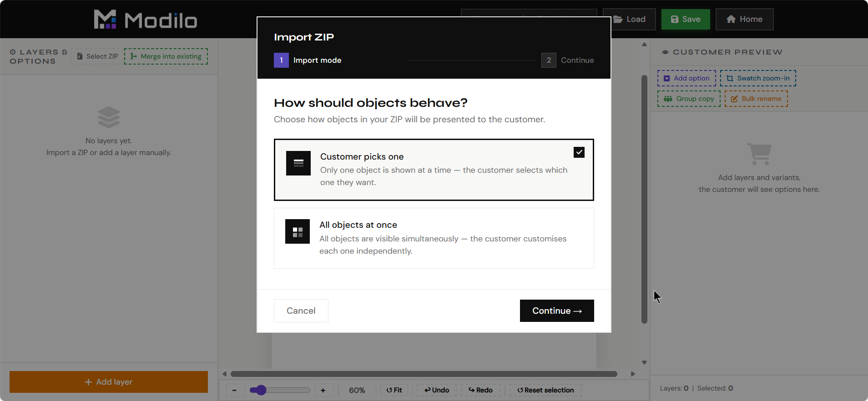
Task: Click the orange Add layer button
Action: coord(109,382)
